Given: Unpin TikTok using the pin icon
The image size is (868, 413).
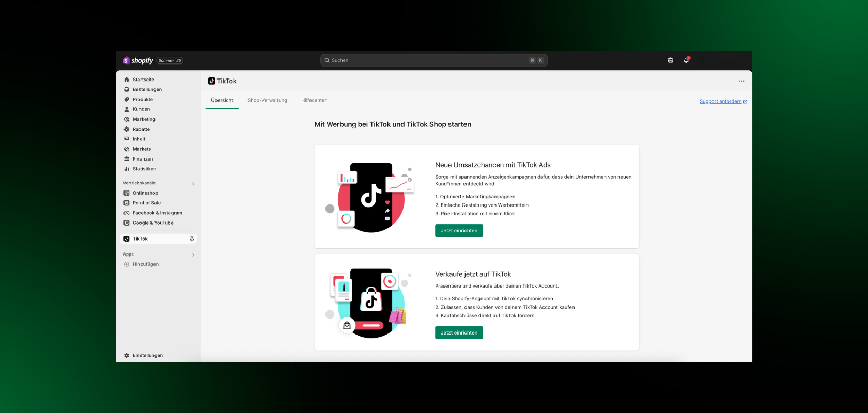Looking at the screenshot, I should pos(192,239).
